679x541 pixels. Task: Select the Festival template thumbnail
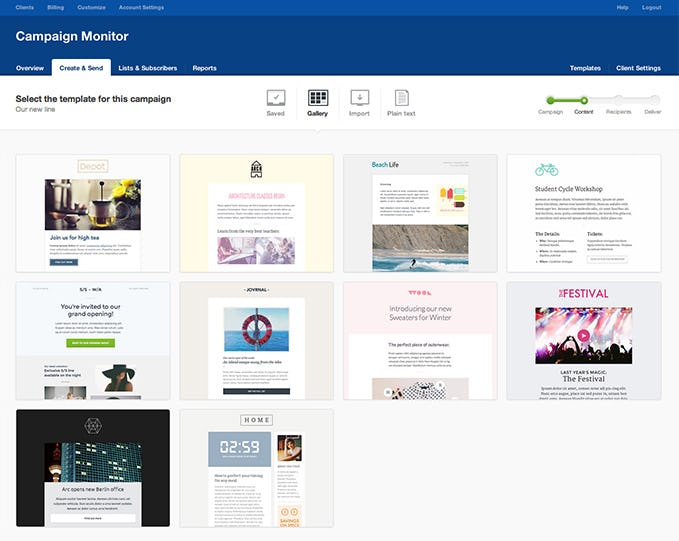[584, 340]
